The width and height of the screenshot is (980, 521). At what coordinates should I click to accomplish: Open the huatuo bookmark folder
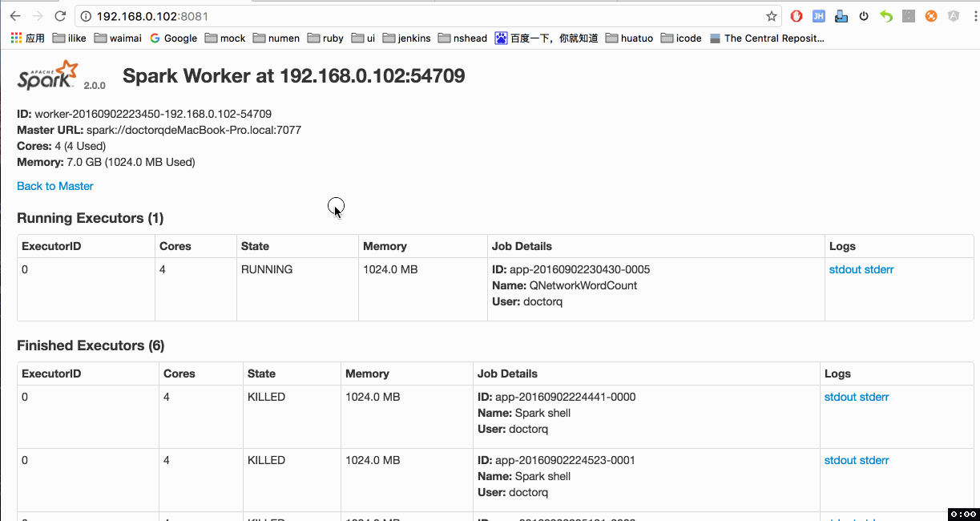click(629, 38)
